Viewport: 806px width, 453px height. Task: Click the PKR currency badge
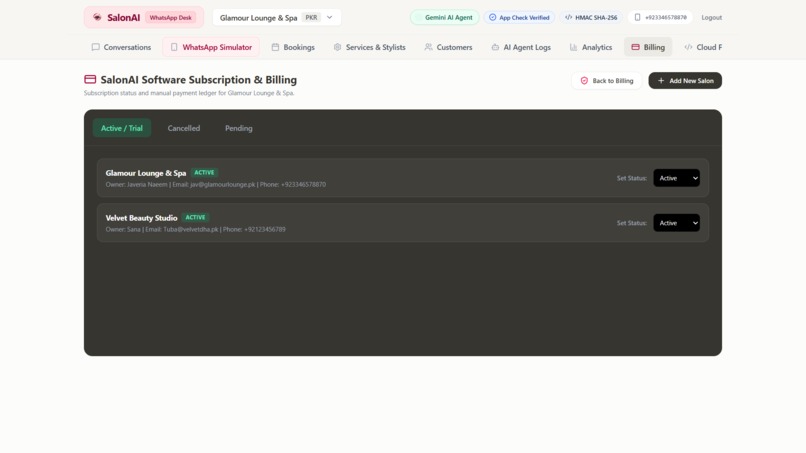pyautogui.click(x=312, y=17)
